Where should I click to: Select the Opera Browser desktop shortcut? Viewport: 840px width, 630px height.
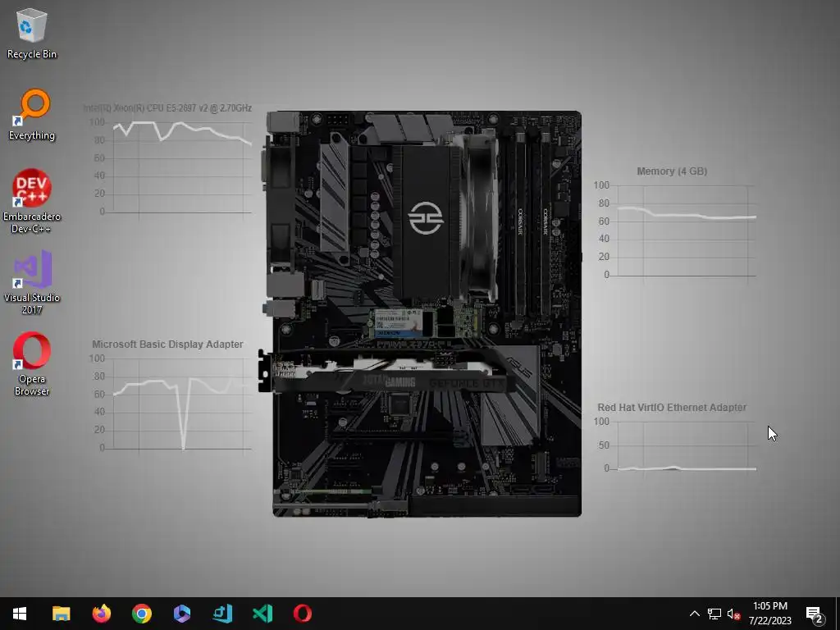pyautogui.click(x=32, y=364)
